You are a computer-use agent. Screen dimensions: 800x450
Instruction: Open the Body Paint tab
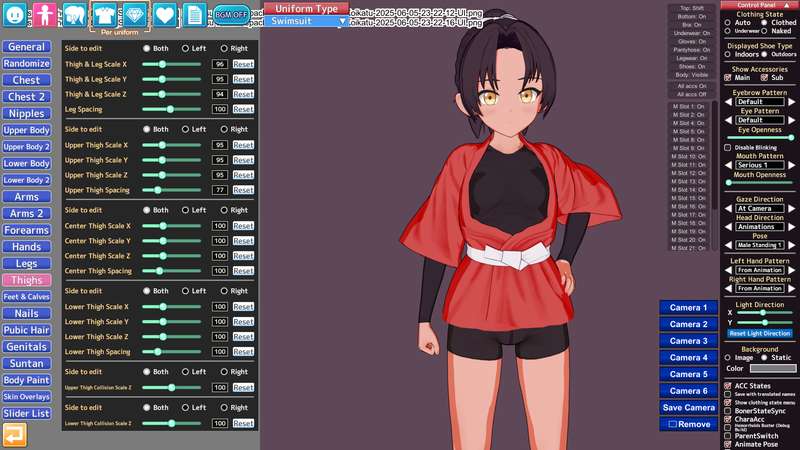27,380
